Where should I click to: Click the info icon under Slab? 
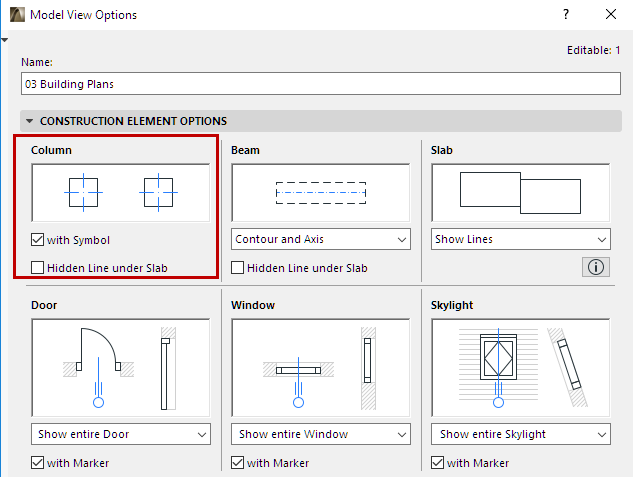coord(597,267)
